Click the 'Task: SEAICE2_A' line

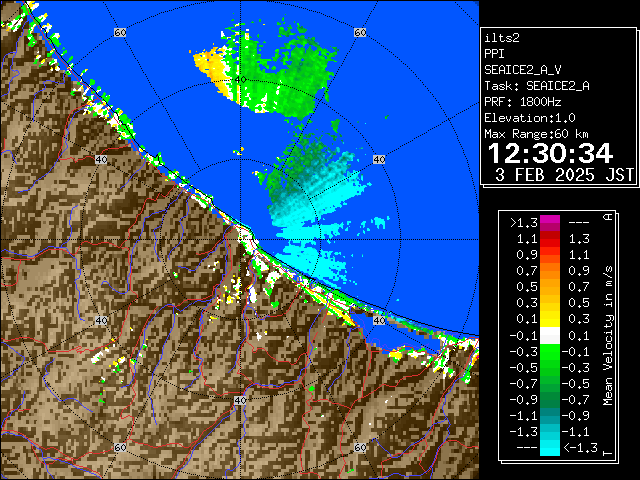pos(537,86)
